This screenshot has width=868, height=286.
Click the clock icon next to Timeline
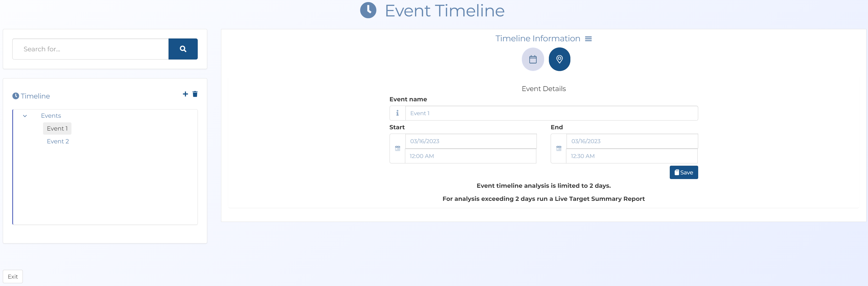coord(16,96)
